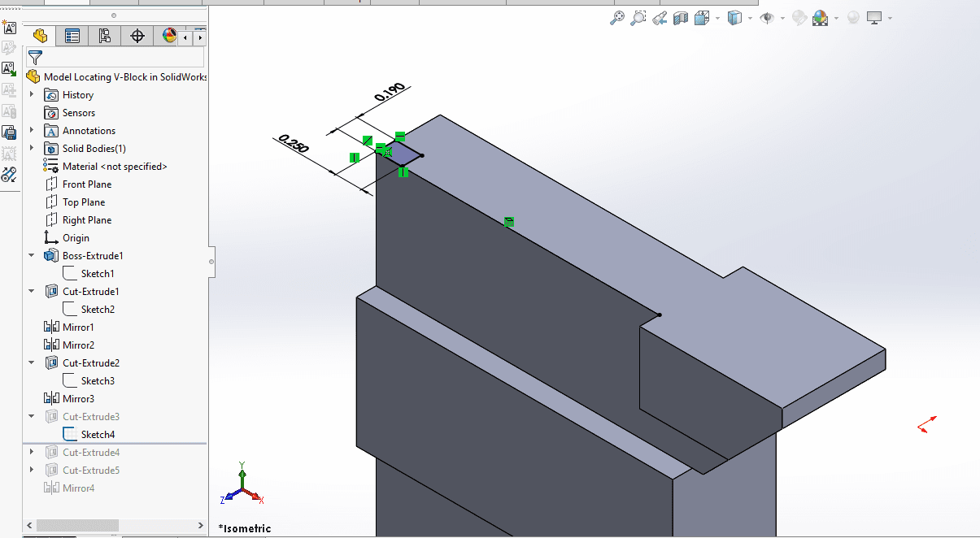Toggle the Display Style setting

click(x=735, y=17)
